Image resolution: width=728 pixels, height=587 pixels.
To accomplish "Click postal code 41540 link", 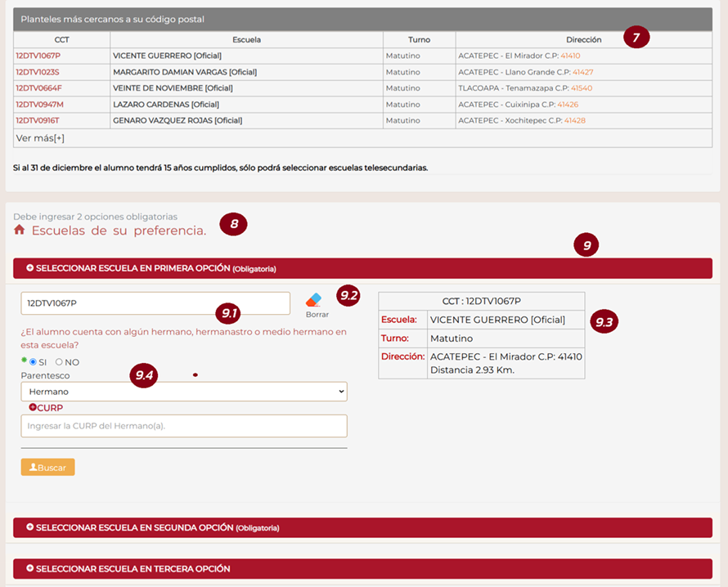I will click(x=582, y=88).
